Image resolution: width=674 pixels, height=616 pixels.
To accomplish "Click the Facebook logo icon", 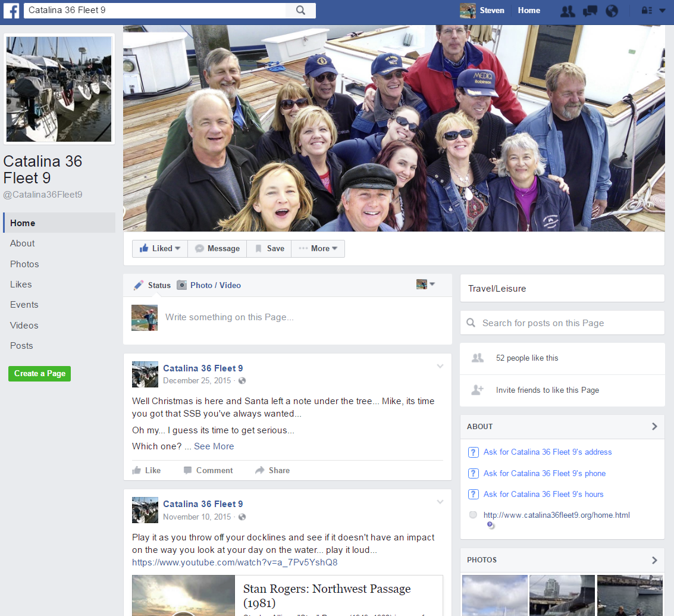I will pos(12,11).
